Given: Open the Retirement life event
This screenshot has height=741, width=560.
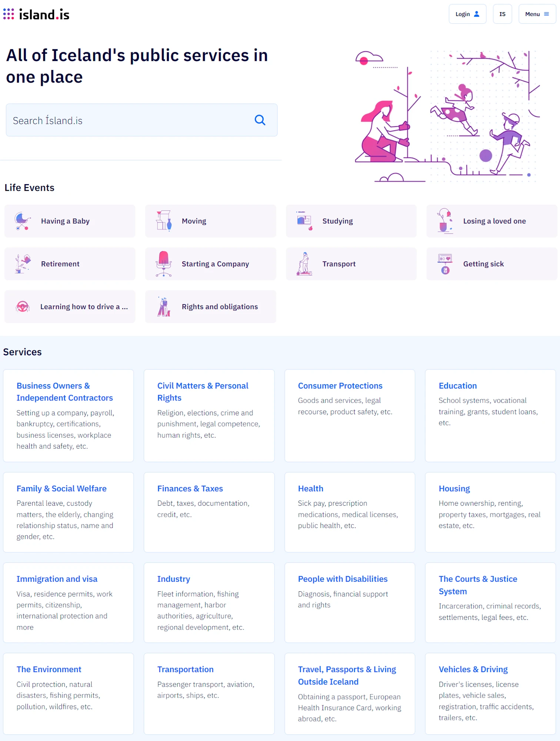Looking at the screenshot, I should (70, 264).
